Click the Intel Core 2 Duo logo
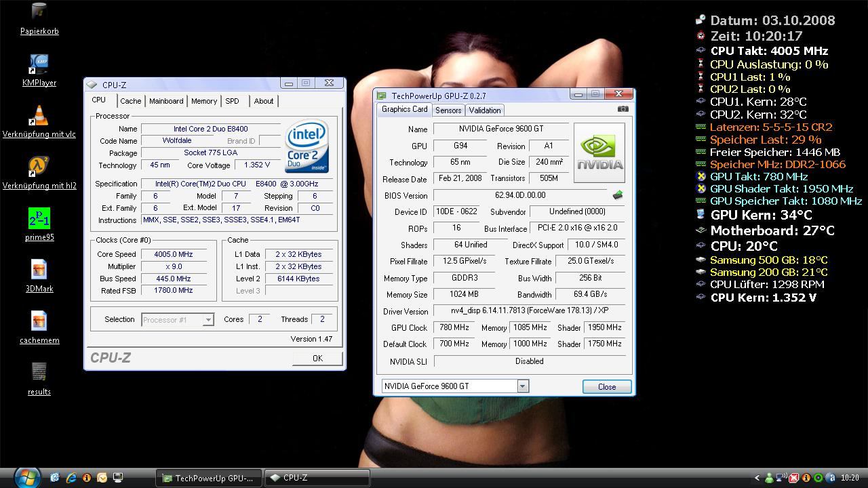 coord(307,146)
